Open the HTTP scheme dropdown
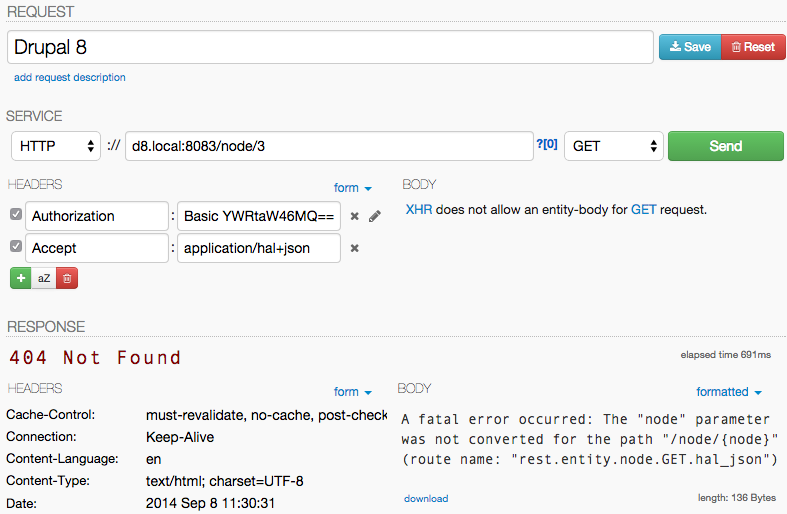787x514 pixels. point(56,146)
